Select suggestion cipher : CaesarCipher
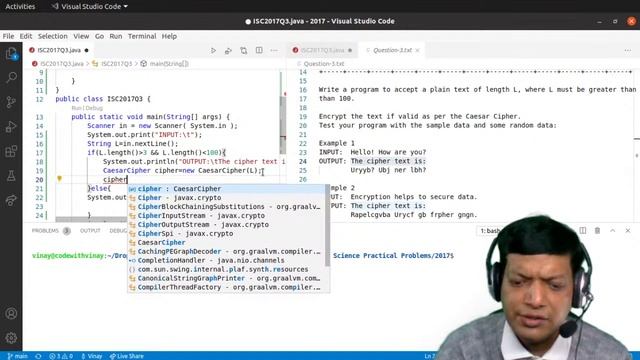640x360 pixels. [x=226, y=189]
